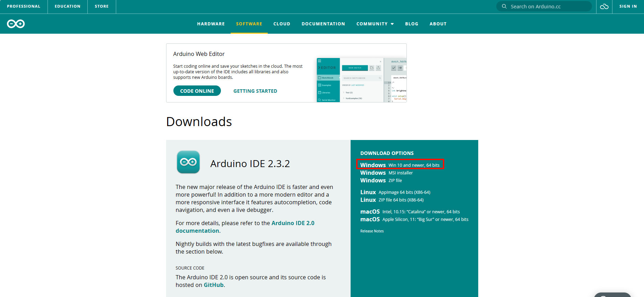Image resolution: width=644 pixels, height=297 pixels.
Task: Go to the Hardware menu
Action: 211,24
